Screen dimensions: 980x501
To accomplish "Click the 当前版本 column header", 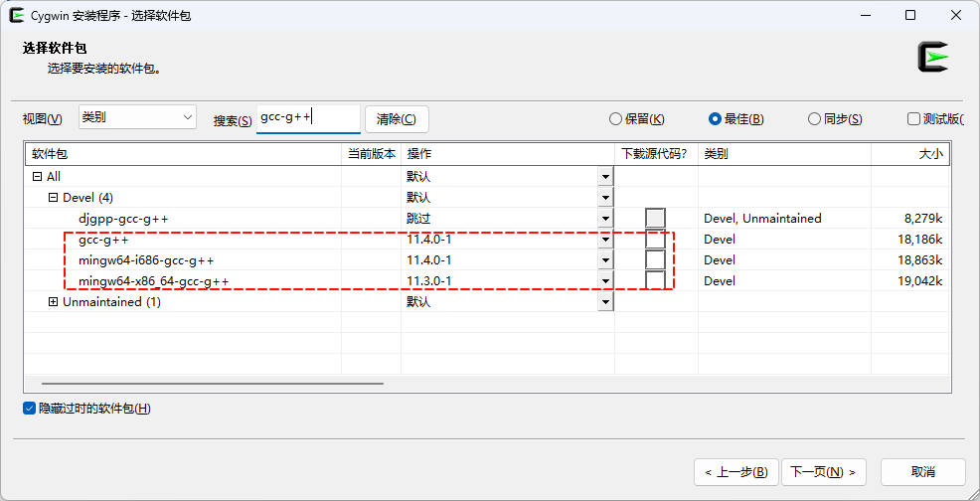I will coord(372,154).
